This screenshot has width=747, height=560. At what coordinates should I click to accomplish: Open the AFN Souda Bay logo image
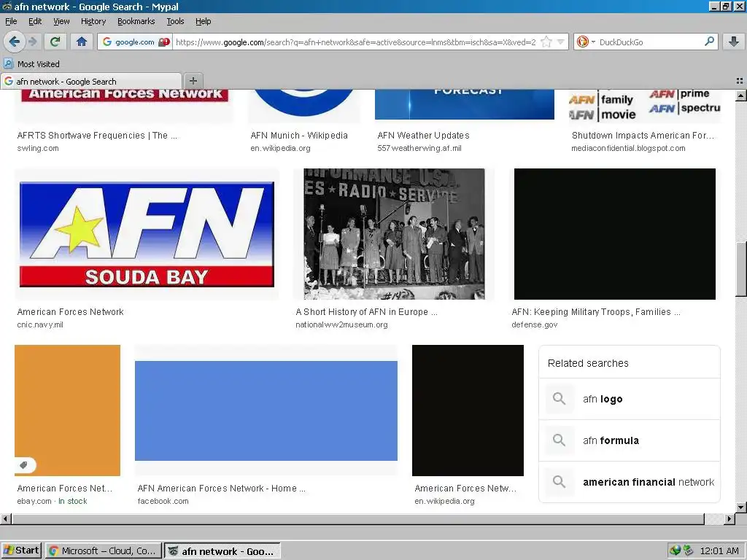tap(147, 234)
